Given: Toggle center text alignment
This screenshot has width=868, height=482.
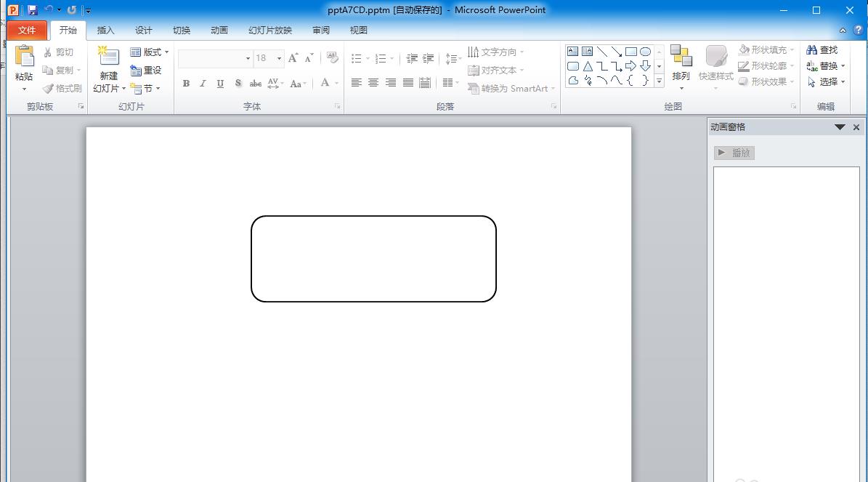Looking at the screenshot, I should click(x=373, y=83).
